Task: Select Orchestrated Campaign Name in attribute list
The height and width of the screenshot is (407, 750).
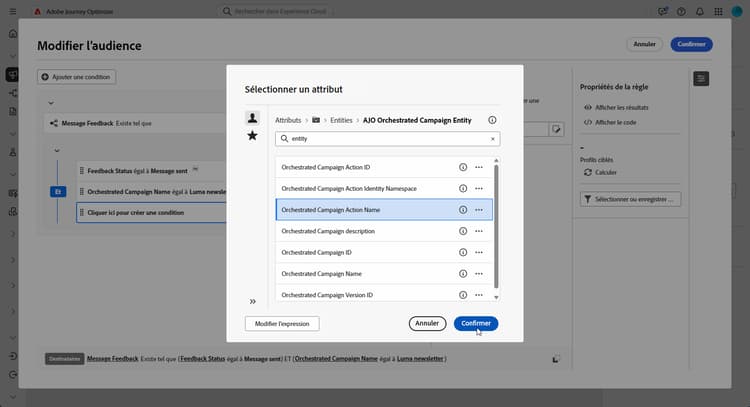Action: point(384,274)
